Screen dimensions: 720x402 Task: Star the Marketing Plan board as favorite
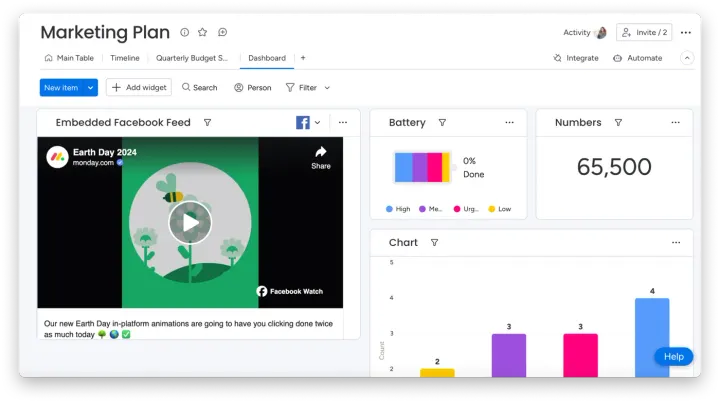pyautogui.click(x=202, y=32)
